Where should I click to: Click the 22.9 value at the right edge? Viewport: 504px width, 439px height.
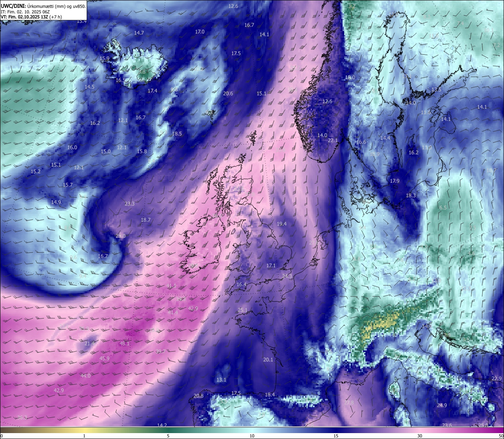pyautogui.click(x=497, y=378)
